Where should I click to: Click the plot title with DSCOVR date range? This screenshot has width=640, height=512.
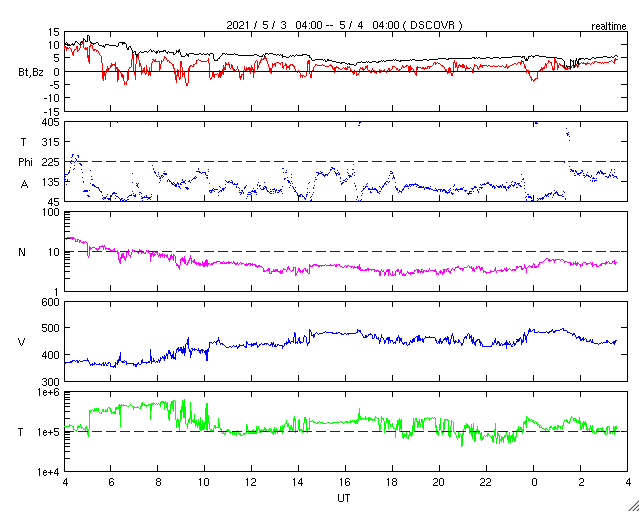pos(344,25)
